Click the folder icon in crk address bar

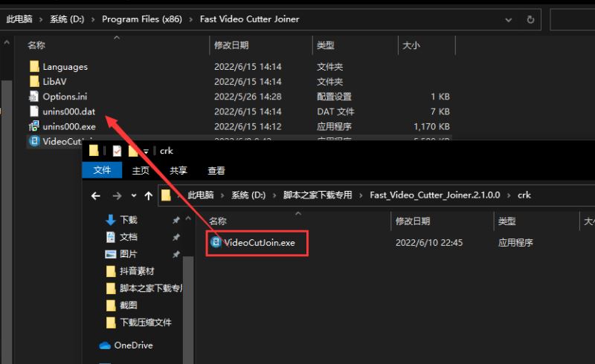tap(166, 195)
